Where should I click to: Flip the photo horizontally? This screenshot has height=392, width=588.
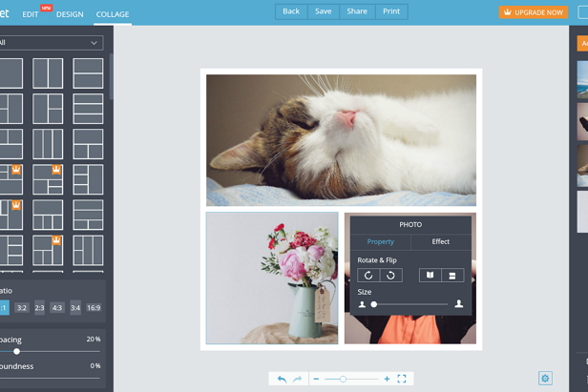coord(430,276)
